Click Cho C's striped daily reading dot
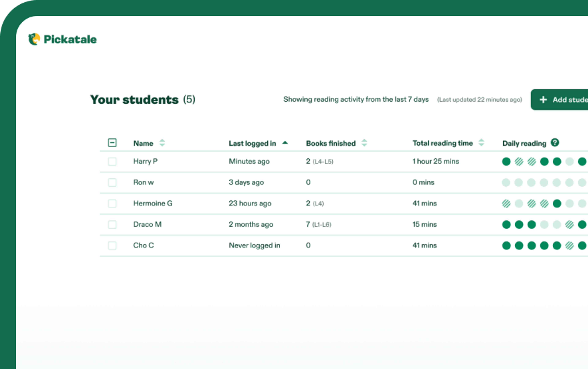This screenshot has height=369, width=588. 569,245
